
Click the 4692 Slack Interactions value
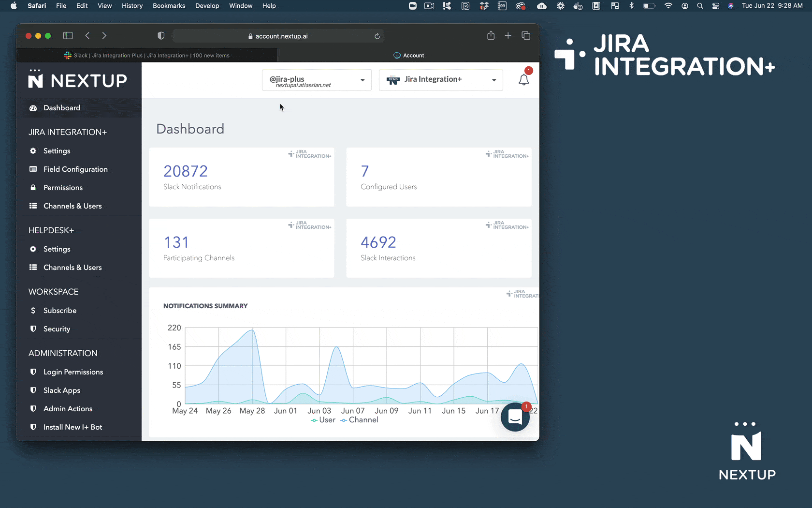coord(378,242)
